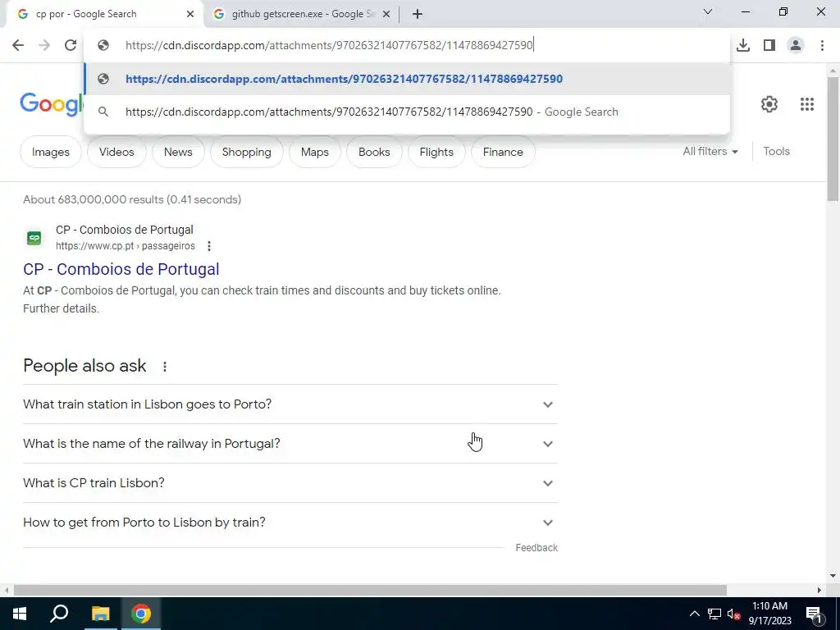The height and width of the screenshot is (630, 840).
Task: Expand 'How to get from Porto to Lisbon by train?'
Action: click(x=290, y=523)
